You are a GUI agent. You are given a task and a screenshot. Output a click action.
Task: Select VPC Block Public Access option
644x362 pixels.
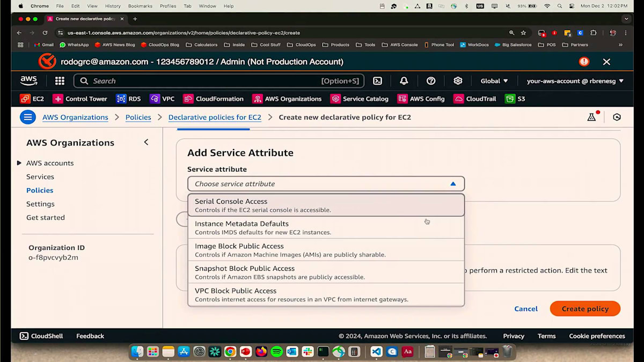[x=326, y=294]
